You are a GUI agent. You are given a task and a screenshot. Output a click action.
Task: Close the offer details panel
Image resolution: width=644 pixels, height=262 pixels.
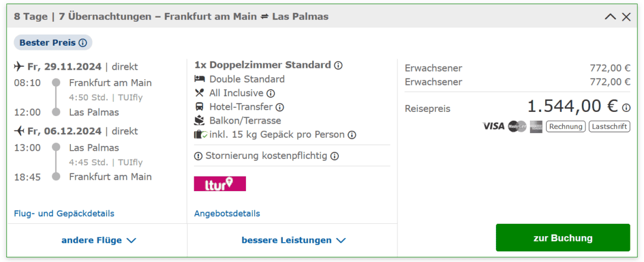point(626,17)
